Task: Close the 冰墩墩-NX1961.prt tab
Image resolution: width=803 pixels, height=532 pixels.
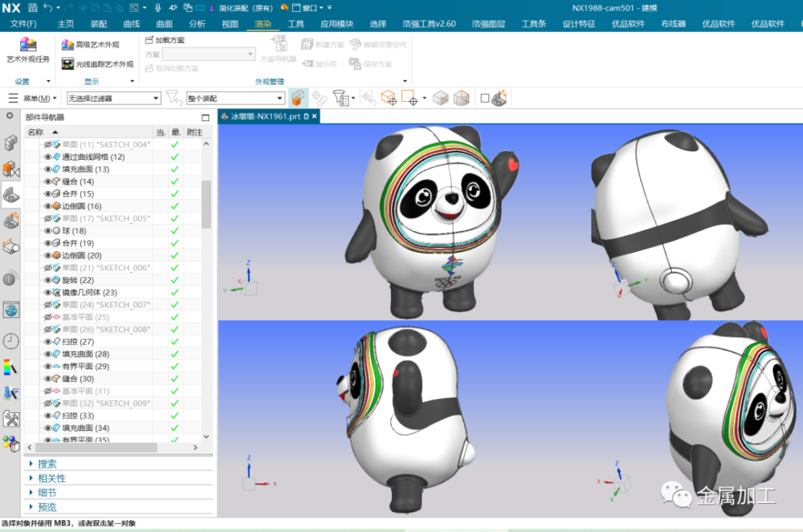Action: [315, 116]
